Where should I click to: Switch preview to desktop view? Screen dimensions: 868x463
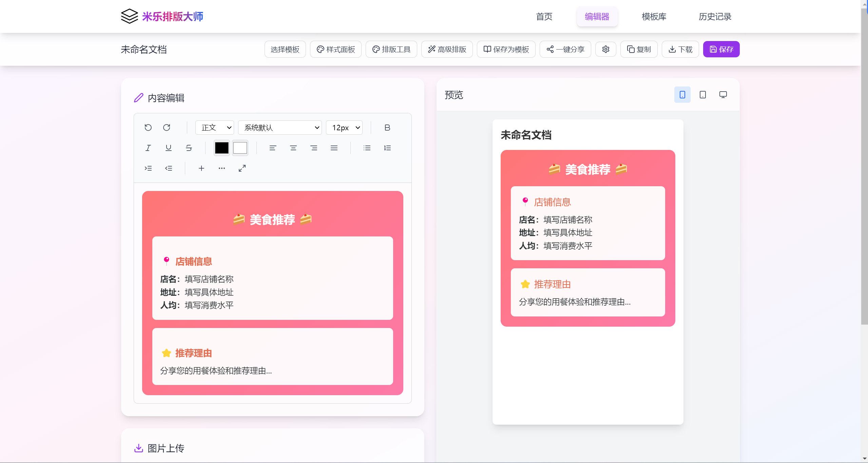723,95
